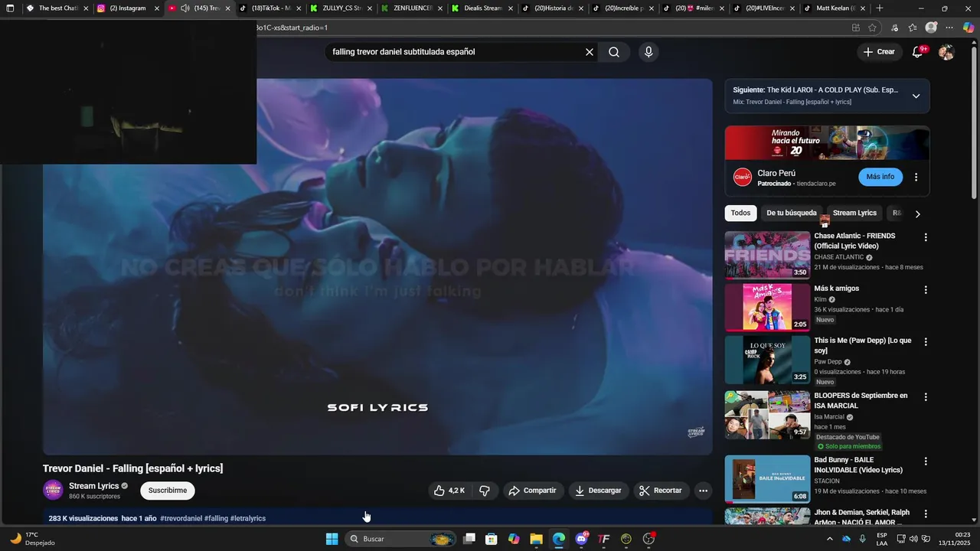Select the Stream Lyrics filter chip
Screen dimensions: 980x551
click(854, 213)
